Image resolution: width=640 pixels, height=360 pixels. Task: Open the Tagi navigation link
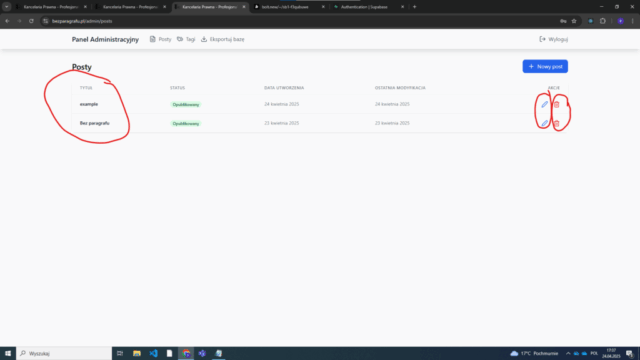[x=186, y=39]
